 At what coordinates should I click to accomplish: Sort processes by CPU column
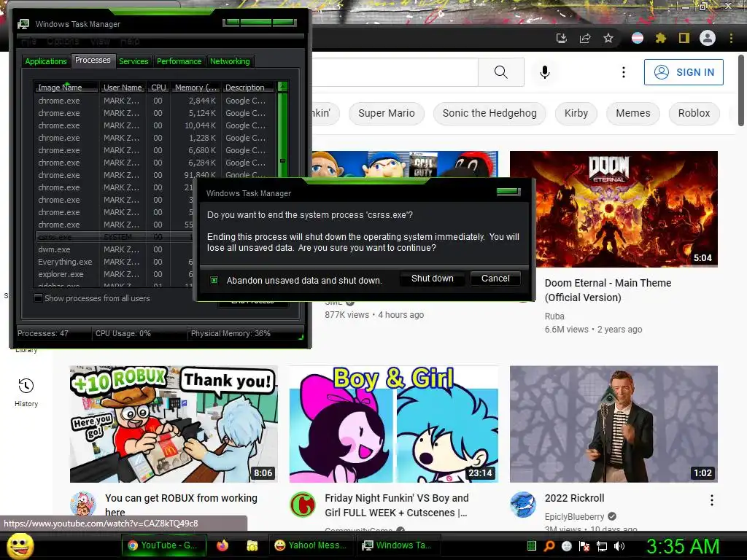pyautogui.click(x=158, y=87)
